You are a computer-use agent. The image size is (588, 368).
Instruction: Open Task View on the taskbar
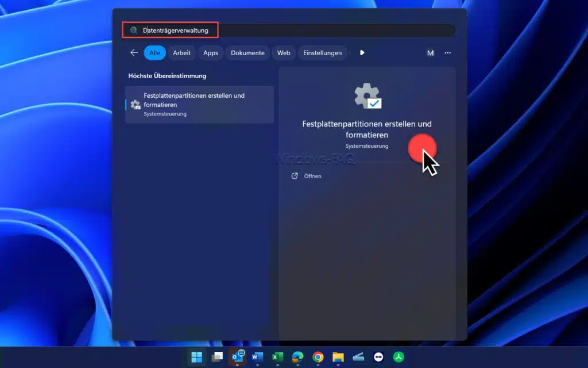tap(217, 356)
